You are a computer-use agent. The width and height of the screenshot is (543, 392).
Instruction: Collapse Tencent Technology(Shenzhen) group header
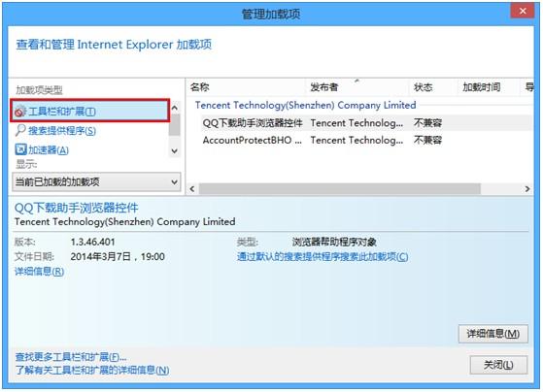point(305,105)
